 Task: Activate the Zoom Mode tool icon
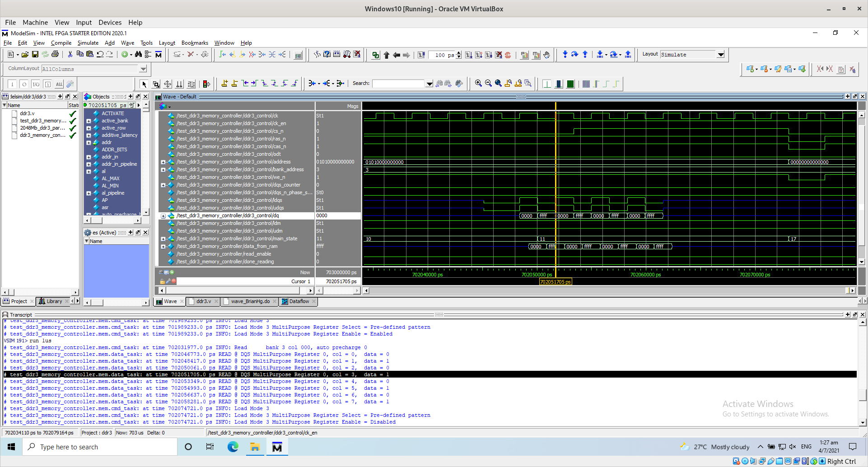coord(156,84)
